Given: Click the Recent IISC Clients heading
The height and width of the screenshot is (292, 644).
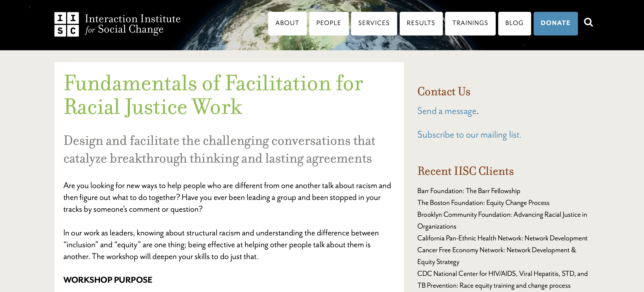Looking at the screenshot, I should 465,171.
